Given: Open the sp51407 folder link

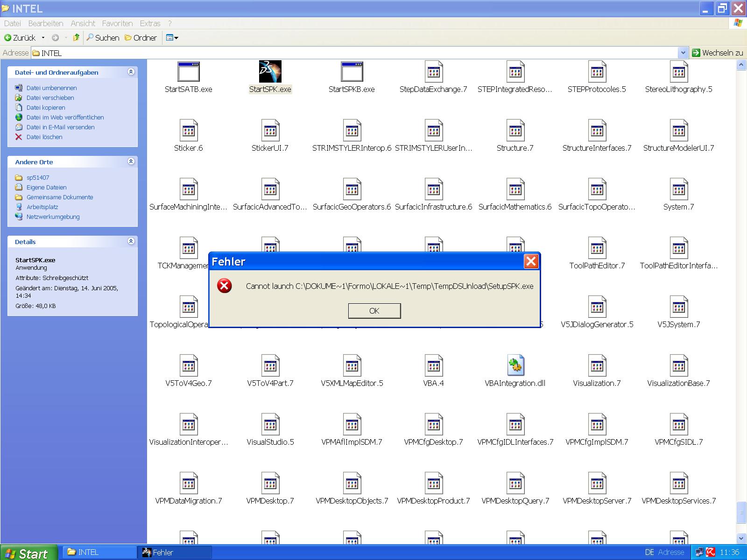Looking at the screenshot, I should point(38,177).
